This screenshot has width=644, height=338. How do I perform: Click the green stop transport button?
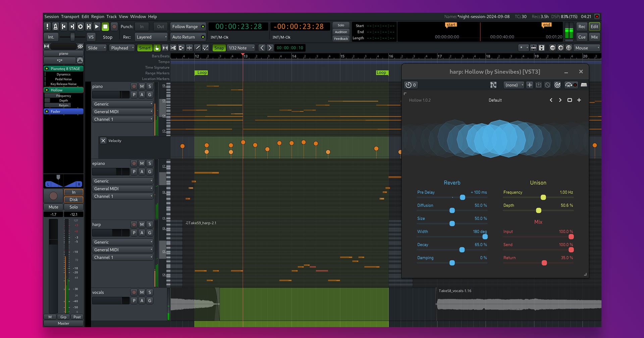click(x=105, y=26)
